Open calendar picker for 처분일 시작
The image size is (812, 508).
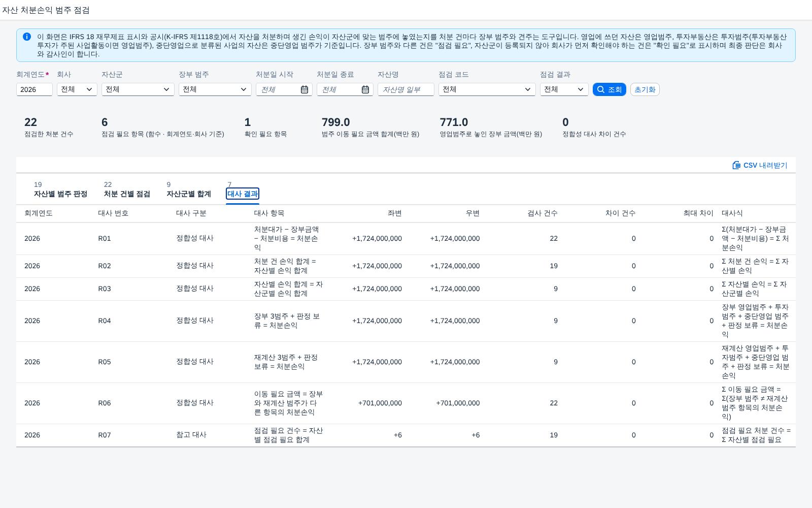[304, 89]
